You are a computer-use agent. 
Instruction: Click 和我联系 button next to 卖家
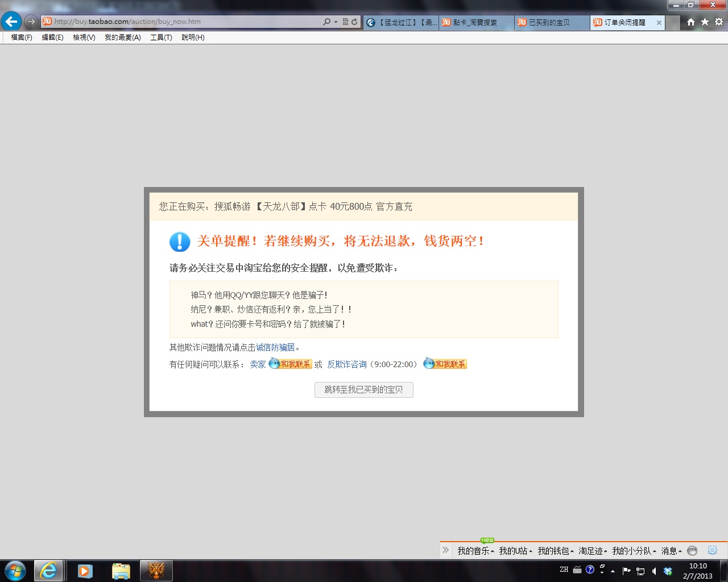[290, 364]
